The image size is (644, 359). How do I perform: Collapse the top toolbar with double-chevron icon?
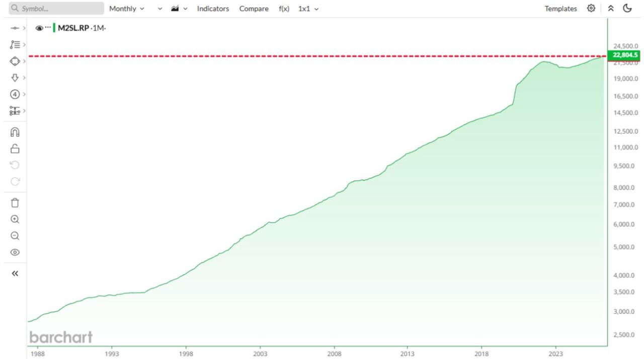tap(611, 9)
